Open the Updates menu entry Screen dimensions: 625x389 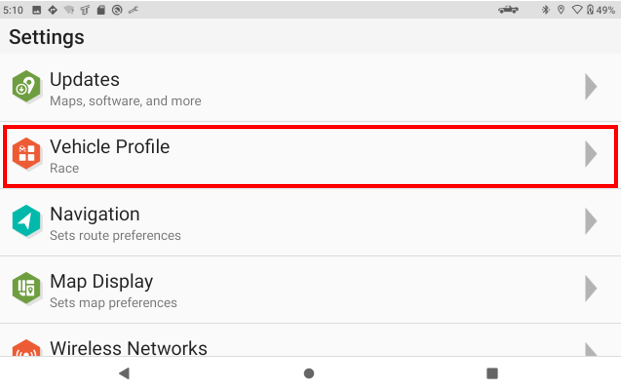[311, 88]
